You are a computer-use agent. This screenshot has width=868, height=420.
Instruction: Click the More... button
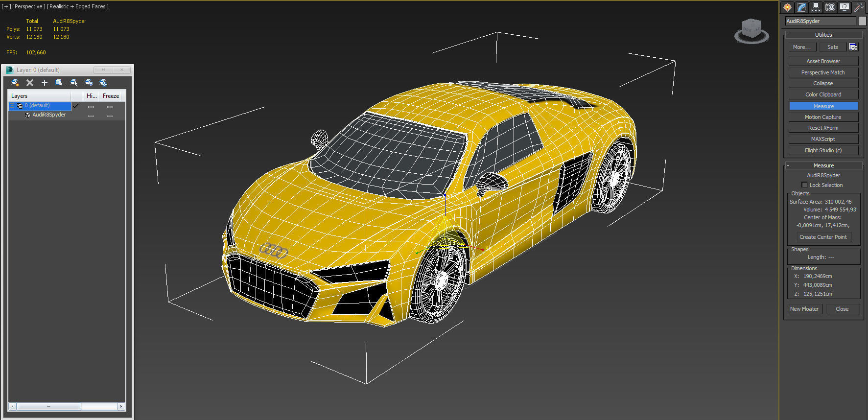[802, 47]
